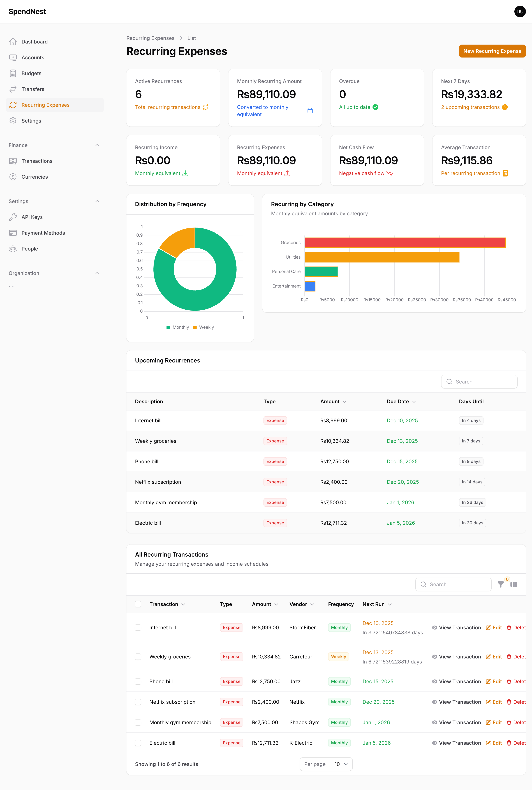
Task: Click the Budgets calculator icon
Action: click(13, 73)
